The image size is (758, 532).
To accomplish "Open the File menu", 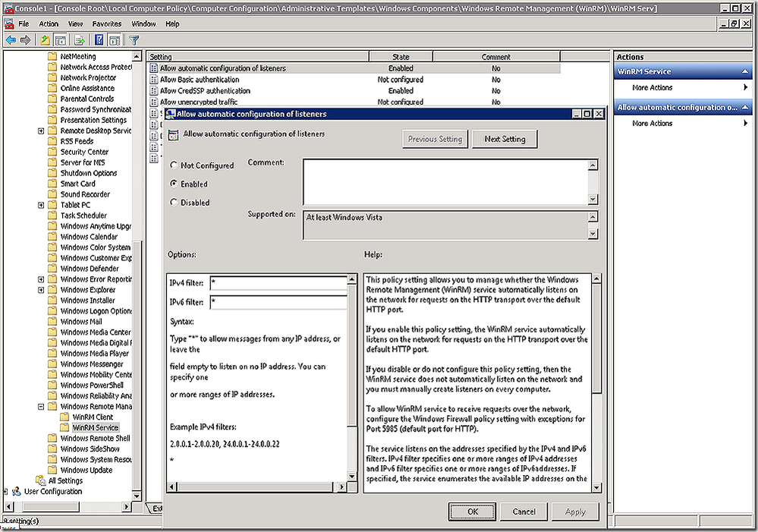I will click(x=24, y=24).
